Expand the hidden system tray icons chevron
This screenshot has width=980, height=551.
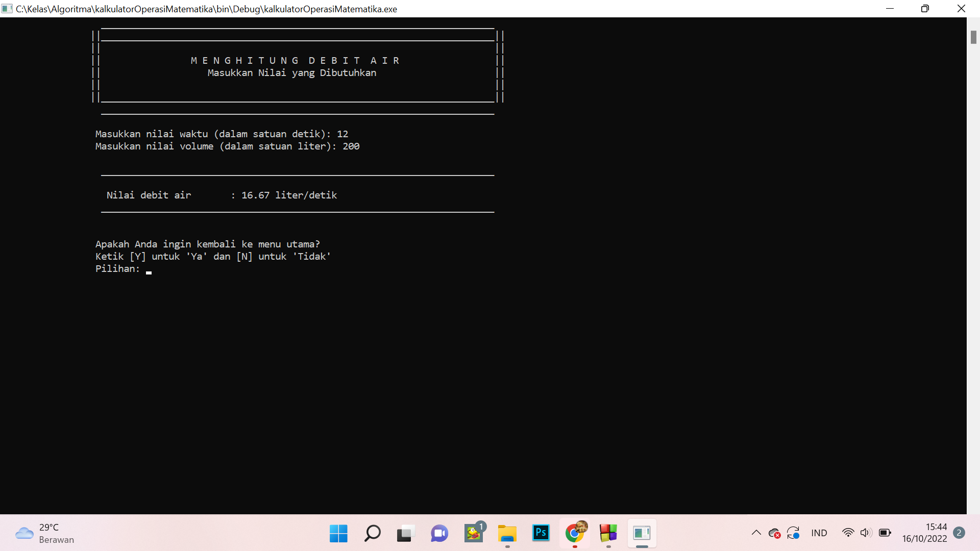point(756,533)
